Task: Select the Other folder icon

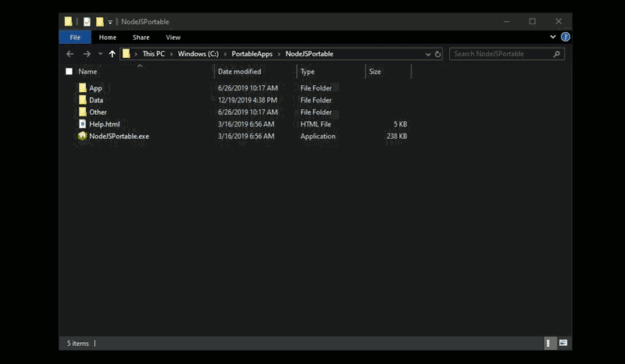Action: (83, 112)
